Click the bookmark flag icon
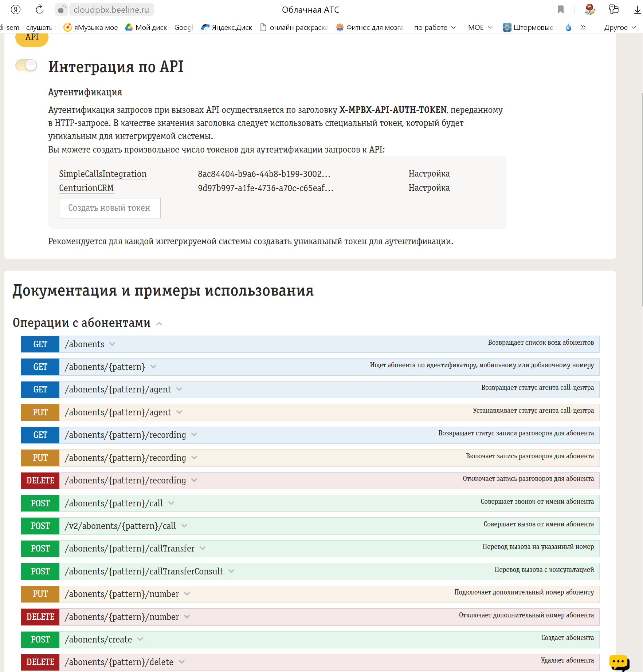The width and height of the screenshot is (643, 672). [x=561, y=9]
